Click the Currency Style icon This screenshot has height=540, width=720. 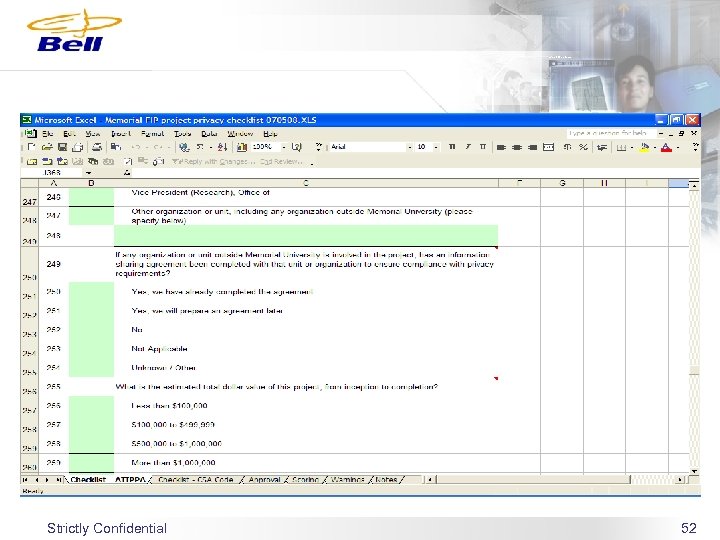568,147
